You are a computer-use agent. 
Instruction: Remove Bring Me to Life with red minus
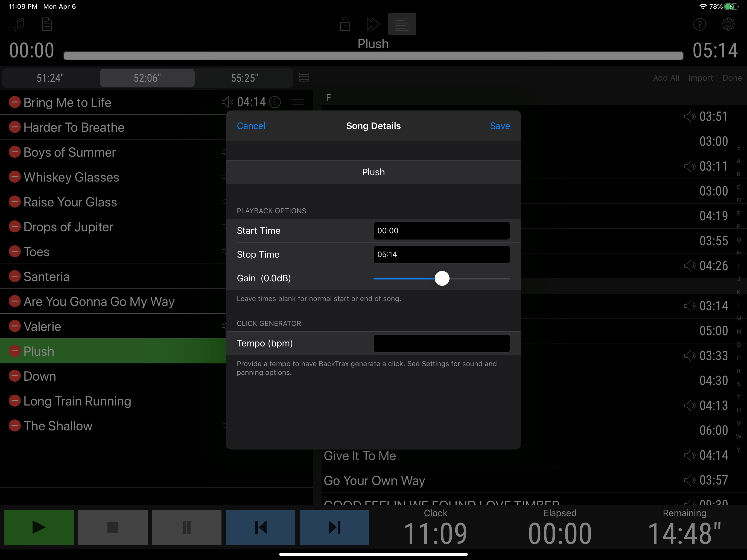(x=14, y=102)
